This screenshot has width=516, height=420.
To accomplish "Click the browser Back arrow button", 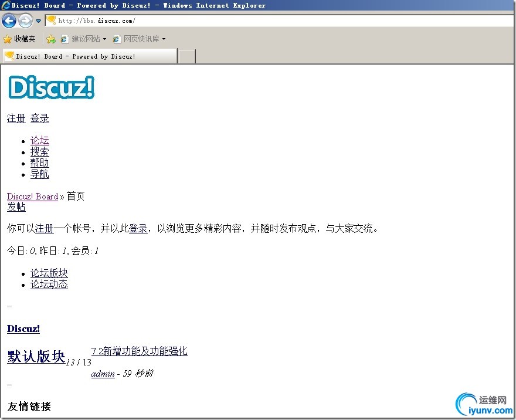I will click(9, 21).
